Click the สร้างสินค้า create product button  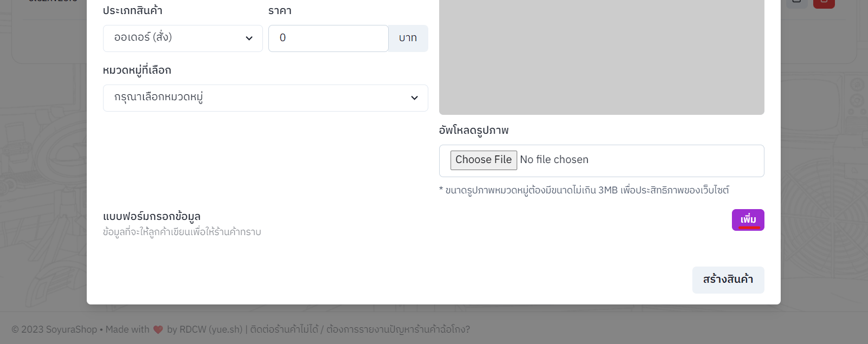point(728,280)
